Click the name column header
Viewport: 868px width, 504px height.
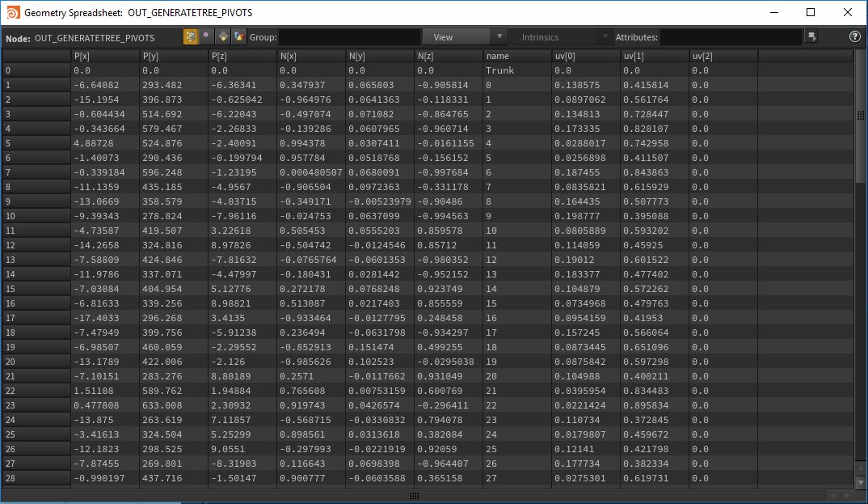click(517, 56)
